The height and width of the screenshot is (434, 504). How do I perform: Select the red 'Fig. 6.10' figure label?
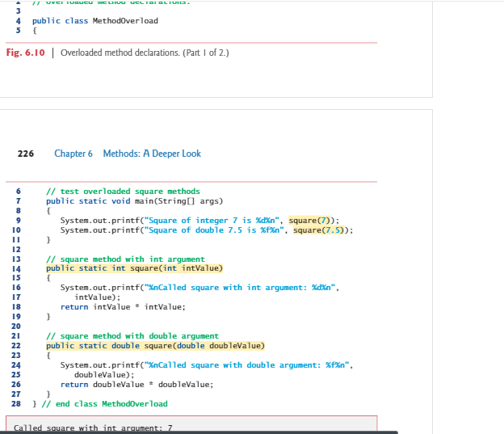click(25, 53)
